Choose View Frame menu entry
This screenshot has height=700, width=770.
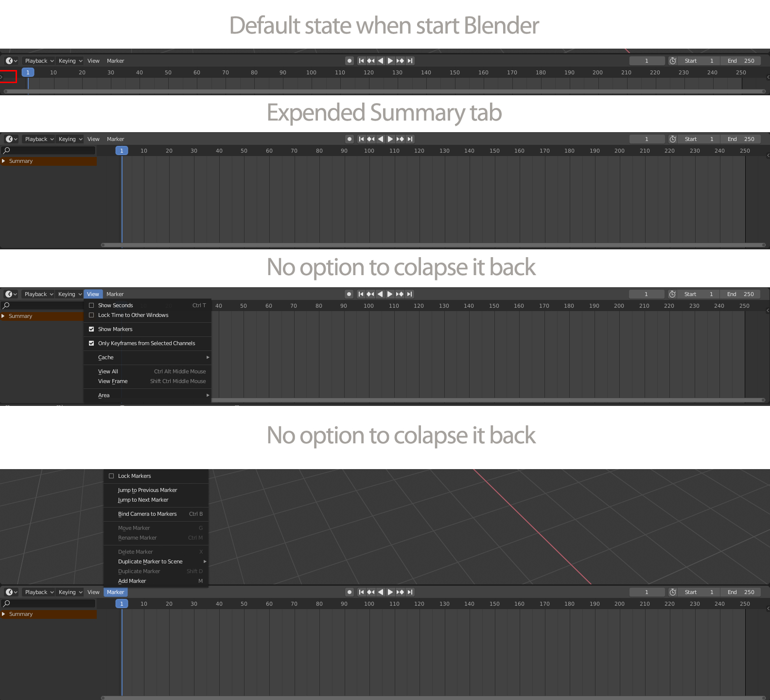coord(148,381)
